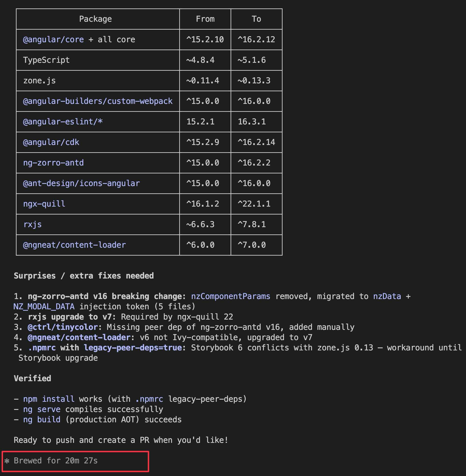
Task: Click the nzComponentParams code reference
Action: pyautogui.click(x=230, y=296)
